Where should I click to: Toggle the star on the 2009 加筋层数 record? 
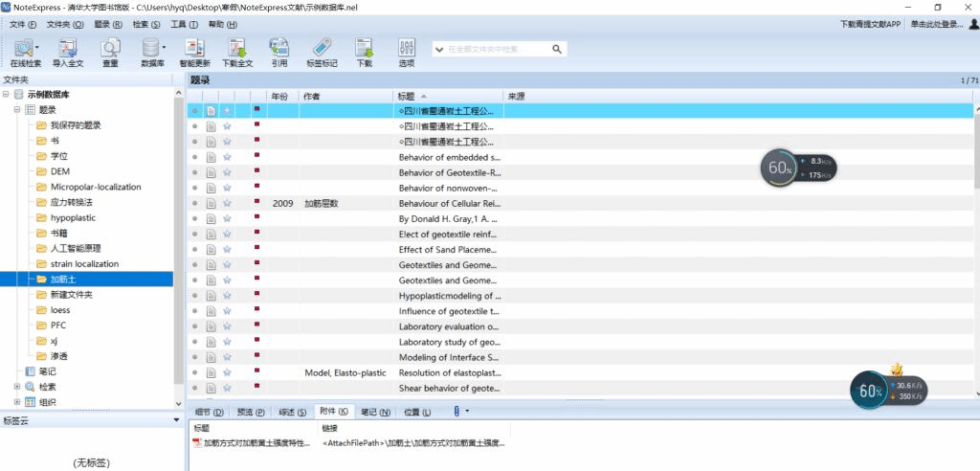point(228,204)
